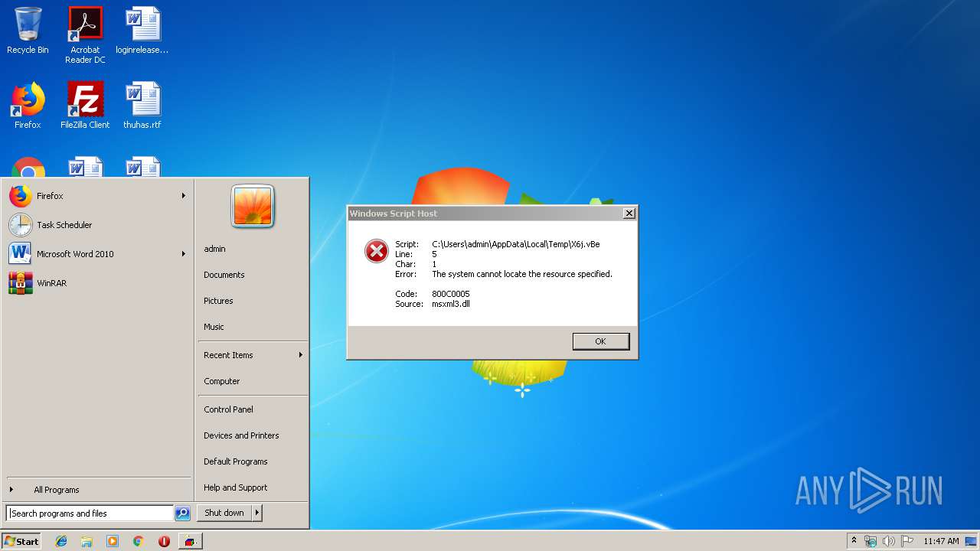Open the loginrelease Word document icon
The height and width of the screenshot is (551, 980).
click(x=142, y=31)
